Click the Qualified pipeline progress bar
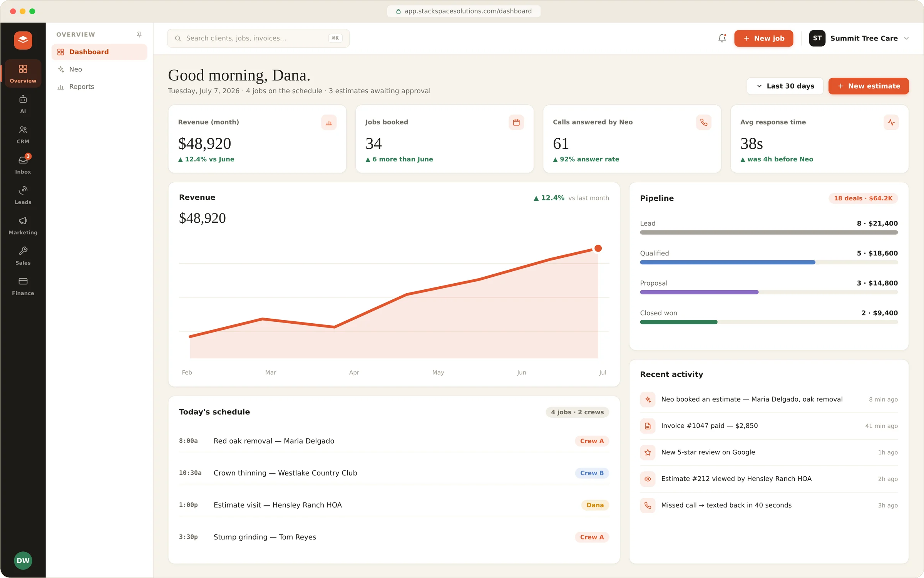 tap(769, 262)
